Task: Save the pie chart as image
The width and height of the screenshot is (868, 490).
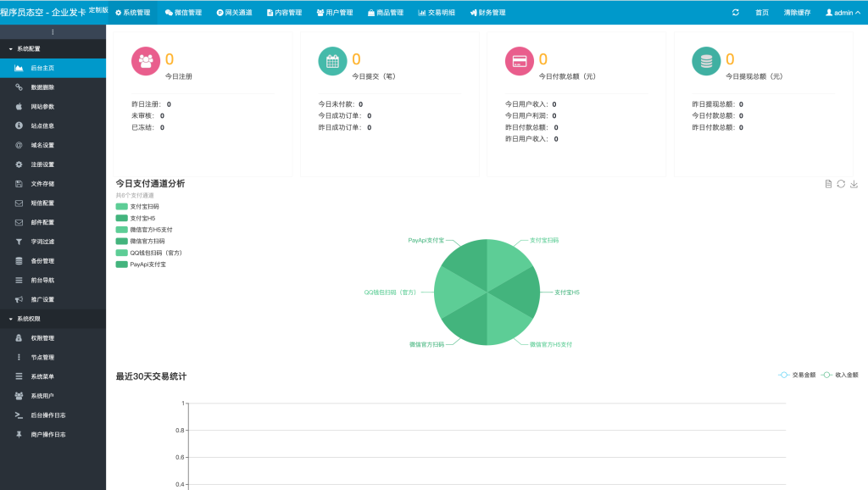Action: pos(854,184)
